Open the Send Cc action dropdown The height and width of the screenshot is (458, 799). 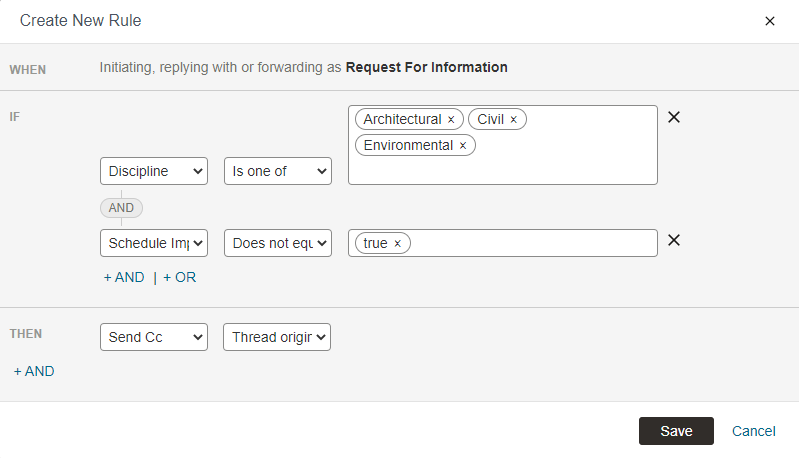154,337
